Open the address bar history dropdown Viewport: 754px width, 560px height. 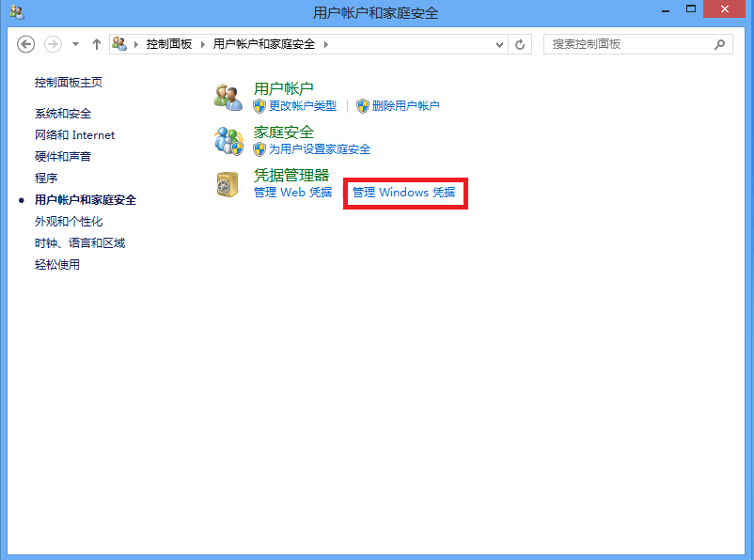[499, 45]
